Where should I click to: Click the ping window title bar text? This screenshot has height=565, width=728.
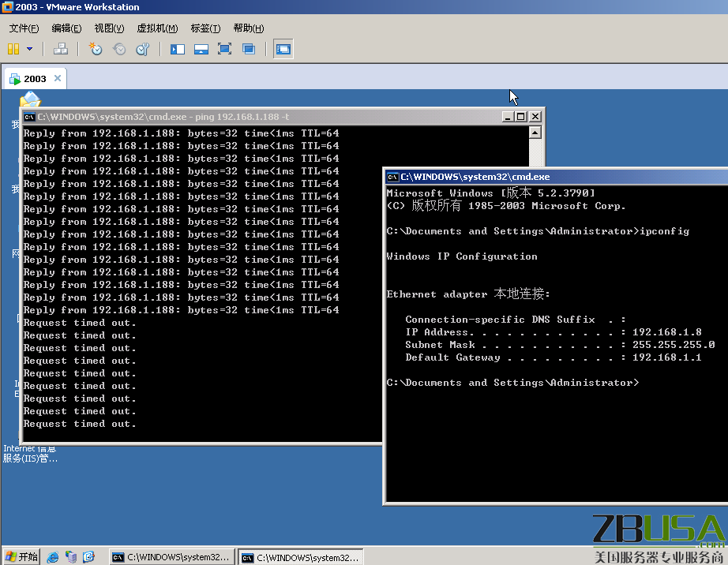tap(163, 117)
